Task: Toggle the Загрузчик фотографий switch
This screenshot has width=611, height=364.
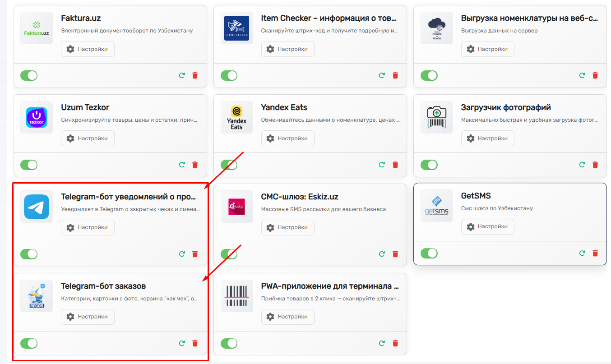Action: pyautogui.click(x=429, y=165)
